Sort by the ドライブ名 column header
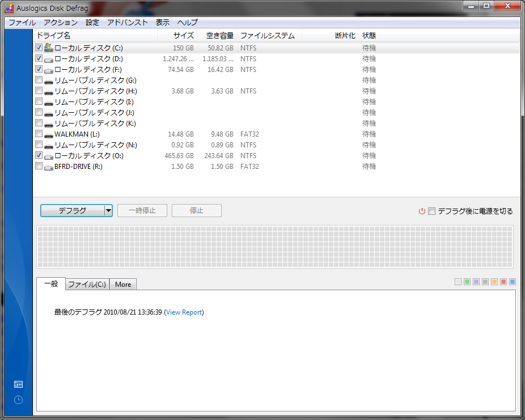Image resolution: width=525 pixels, height=420 pixels. pos(95,36)
